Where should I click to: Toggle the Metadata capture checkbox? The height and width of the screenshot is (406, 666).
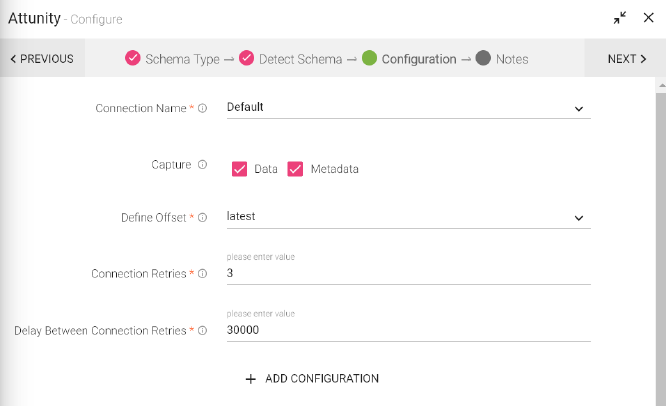tap(295, 169)
